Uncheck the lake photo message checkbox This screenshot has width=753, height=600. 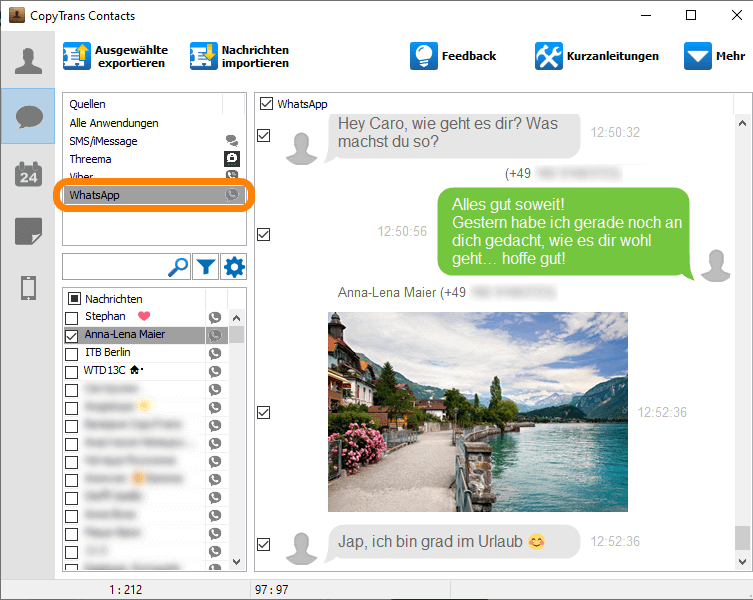(264, 413)
